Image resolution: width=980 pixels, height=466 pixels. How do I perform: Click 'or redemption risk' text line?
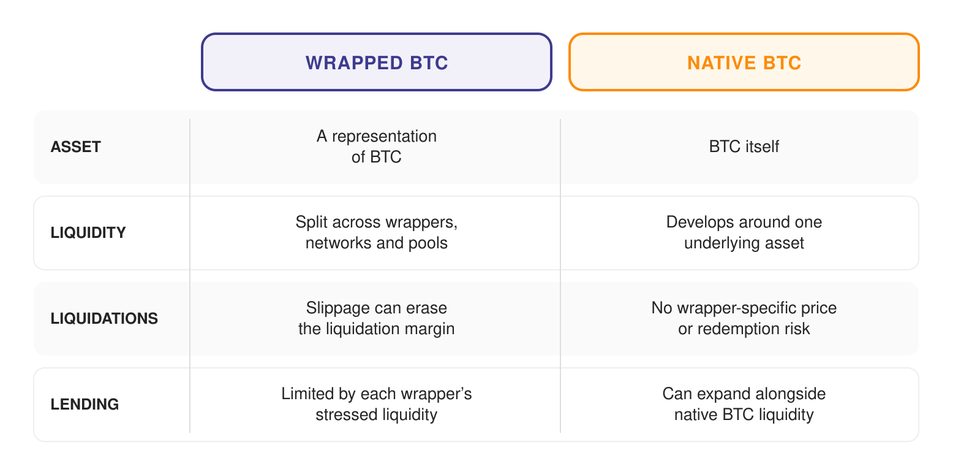744,329
